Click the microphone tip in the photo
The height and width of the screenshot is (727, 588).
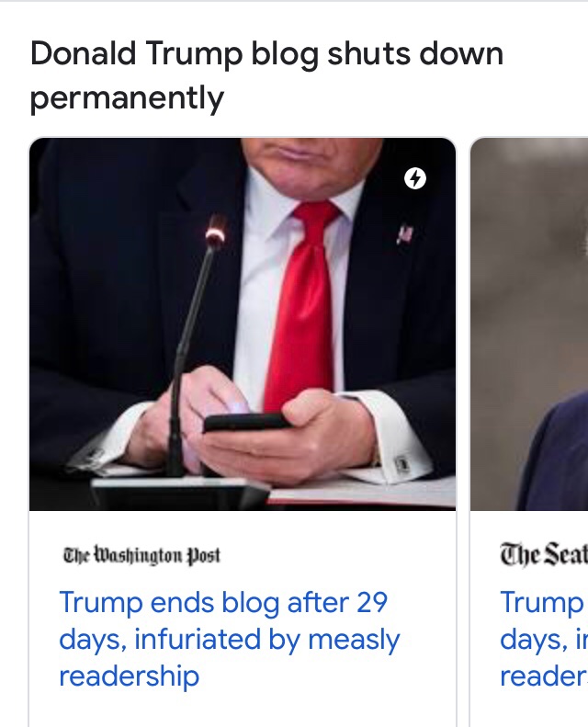click(x=216, y=233)
